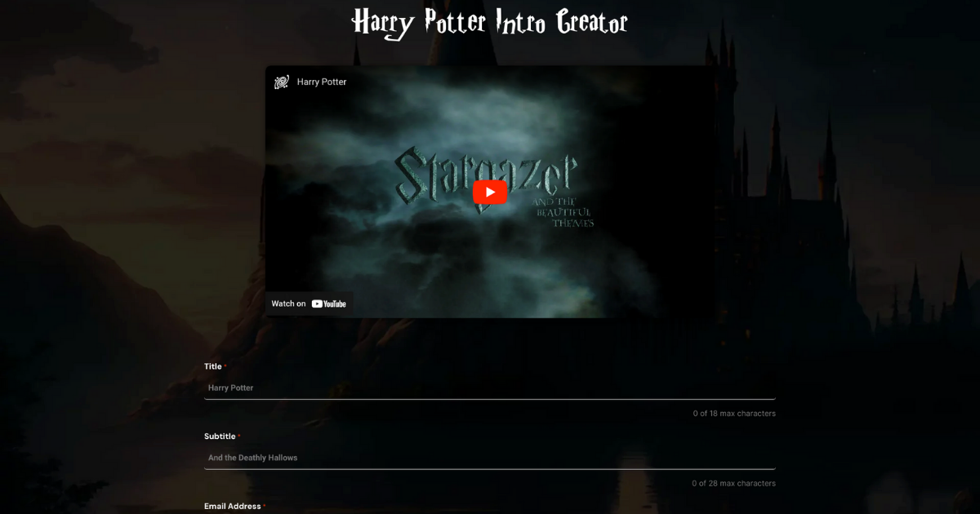Click the And the Deathly Hallows placeholder

pos(252,457)
